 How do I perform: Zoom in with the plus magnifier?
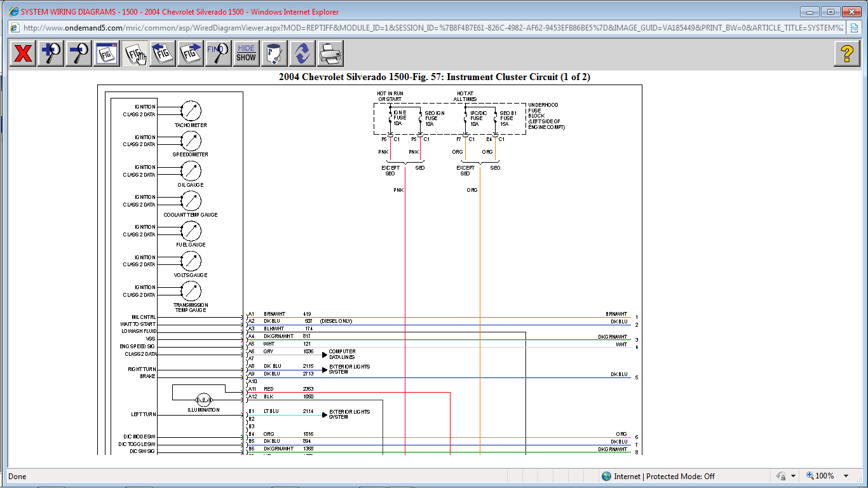51,53
